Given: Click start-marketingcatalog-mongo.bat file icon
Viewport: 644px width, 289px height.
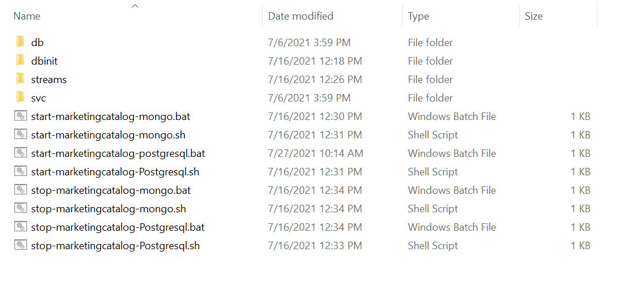Looking at the screenshot, I should (x=21, y=116).
